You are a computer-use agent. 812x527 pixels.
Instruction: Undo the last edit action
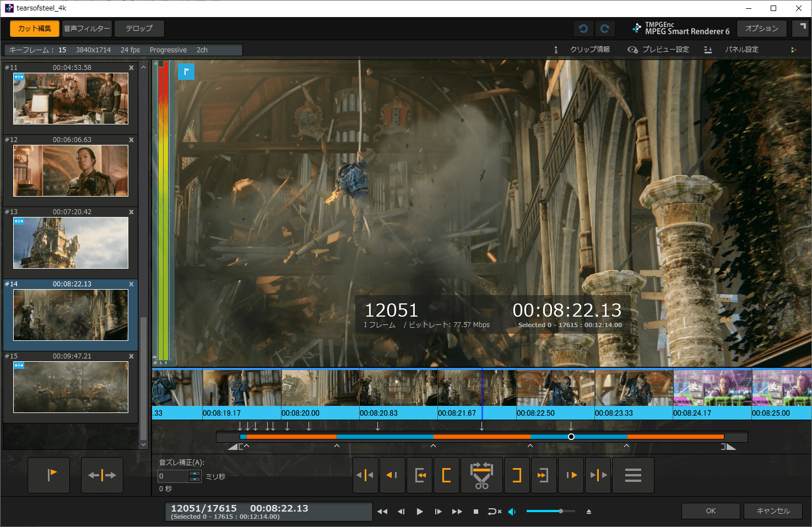coord(583,29)
